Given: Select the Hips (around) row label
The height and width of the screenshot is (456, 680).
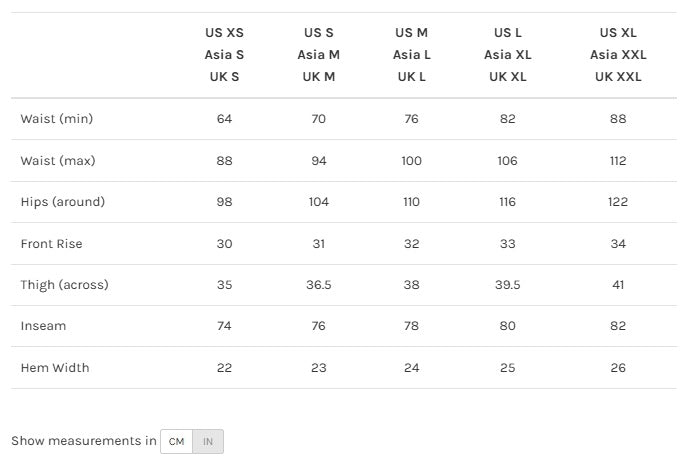Looking at the screenshot, I should coord(62,202).
